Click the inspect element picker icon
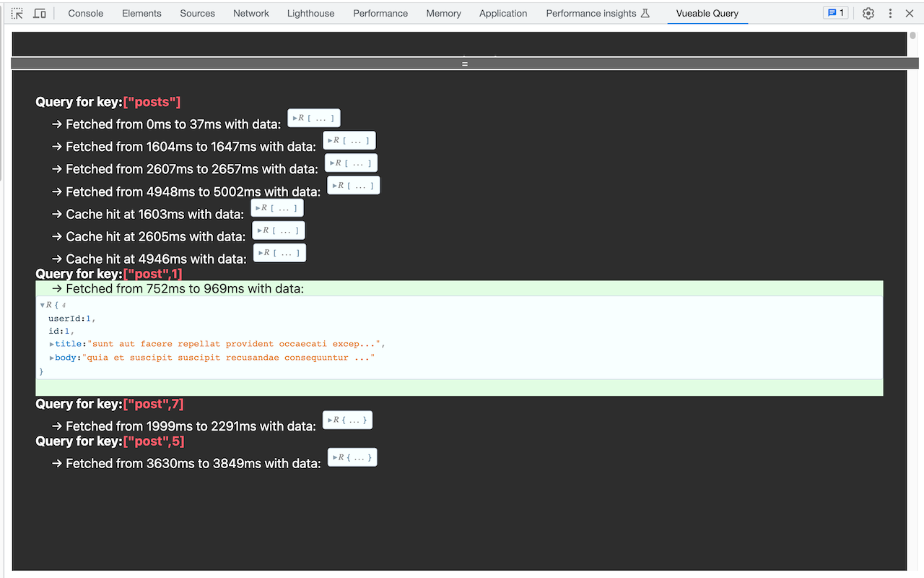 [17, 13]
